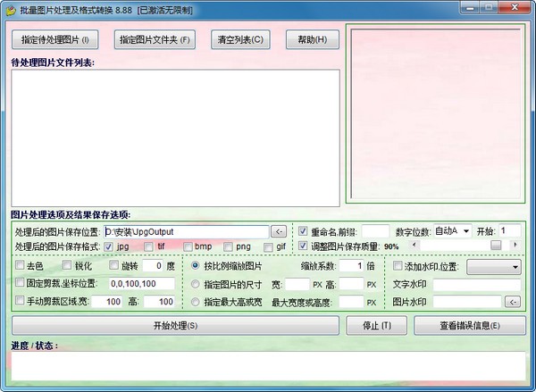Click the rotation degree field
Screen dimensions: 536x392
(x=153, y=265)
